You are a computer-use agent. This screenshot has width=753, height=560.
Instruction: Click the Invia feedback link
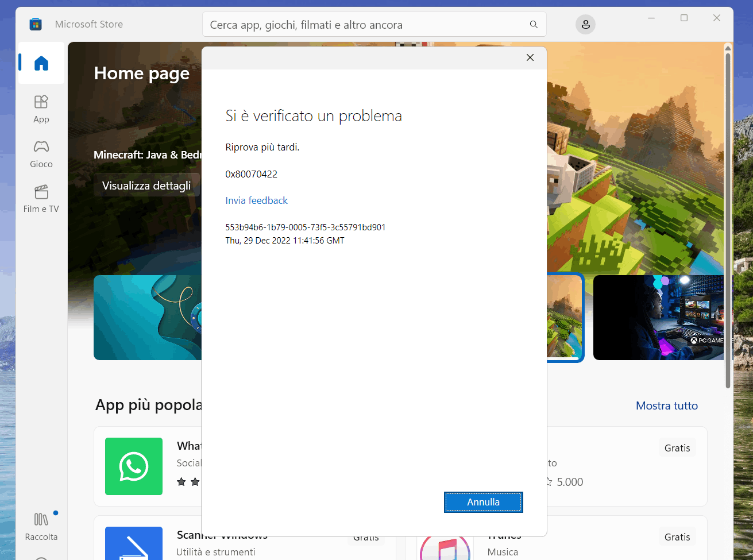tap(257, 200)
